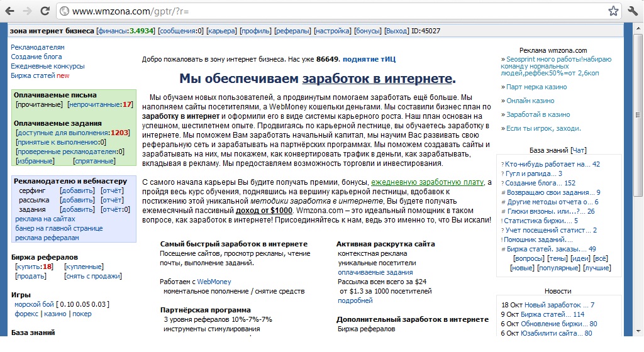Click снять с продажи link
Image resolution: width=644 pixels, height=352 pixels.
pyautogui.click(x=93, y=276)
